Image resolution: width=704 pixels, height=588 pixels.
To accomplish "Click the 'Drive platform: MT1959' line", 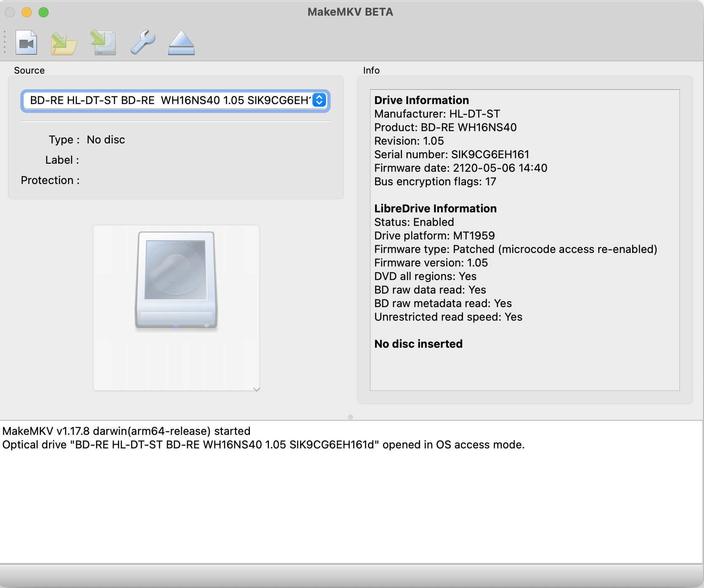I will tap(434, 236).
